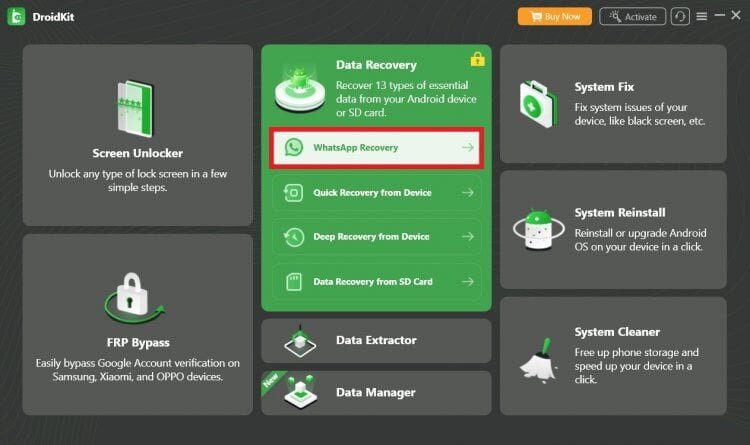
Task: Click the System Cleaner description text
Action: point(637,366)
